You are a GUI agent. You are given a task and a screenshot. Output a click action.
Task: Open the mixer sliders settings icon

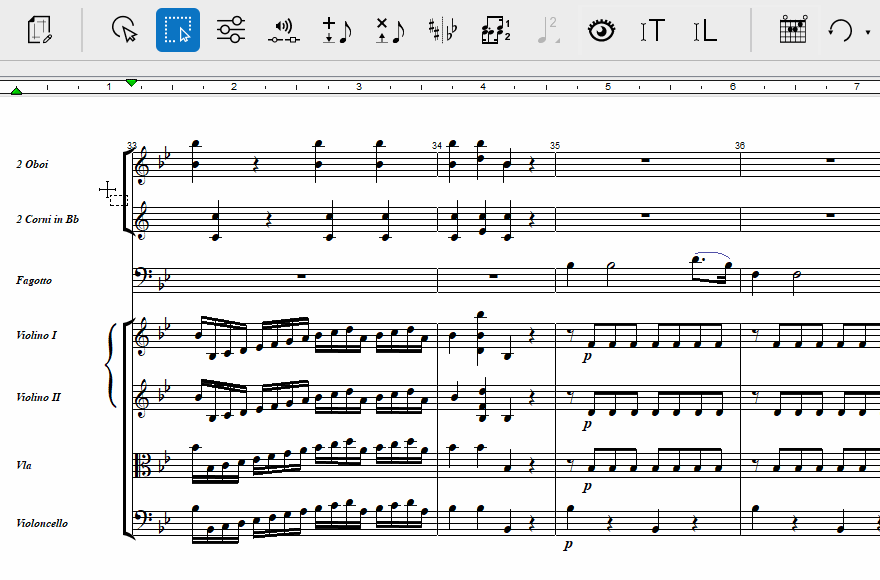click(231, 30)
